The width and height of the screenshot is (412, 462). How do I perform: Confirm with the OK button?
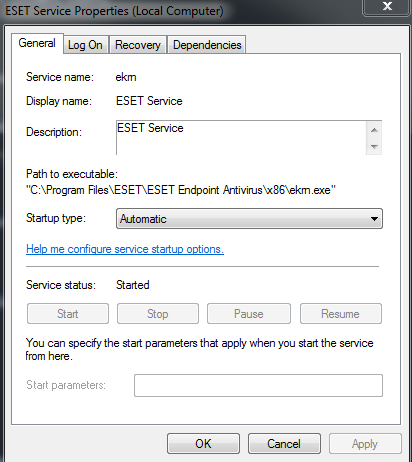pyautogui.click(x=203, y=444)
